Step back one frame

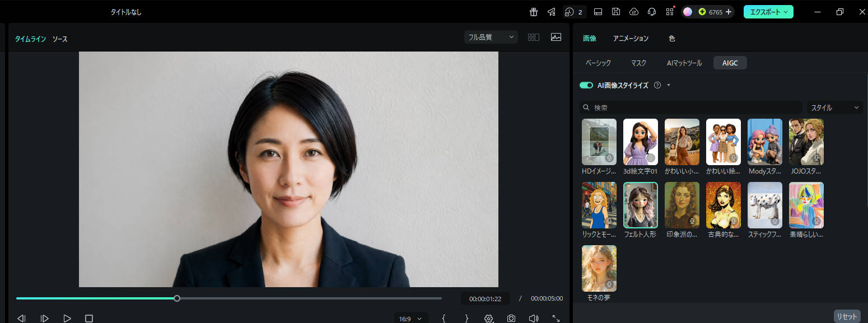(21, 319)
